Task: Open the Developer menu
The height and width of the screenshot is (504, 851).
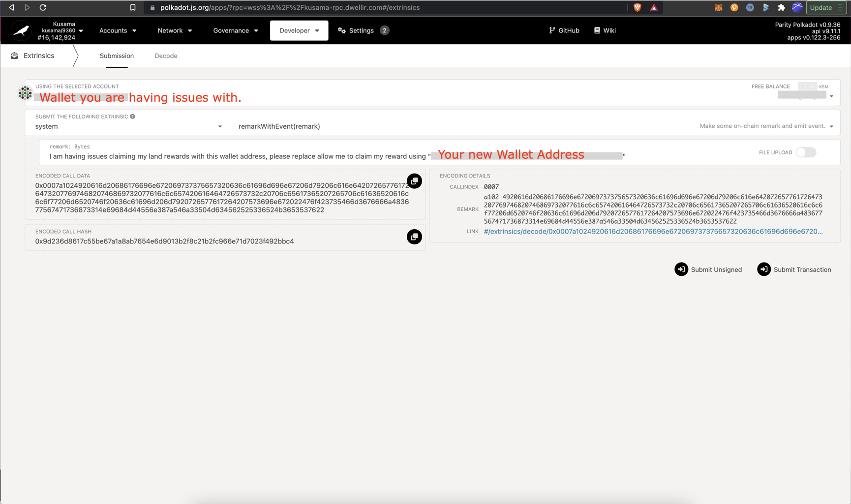Action: (299, 30)
